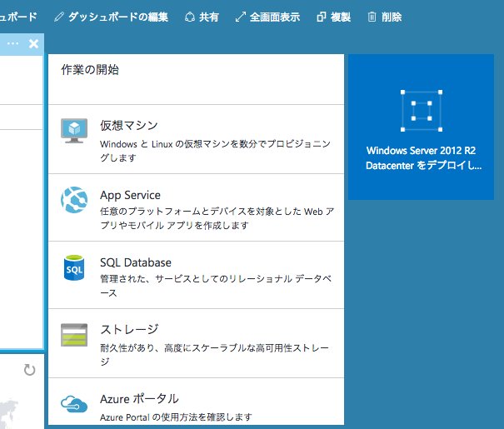The height and width of the screenshot is (429, 504).
Task: Open the ellipsis menu on the left tile
Action: click(12, 43)
